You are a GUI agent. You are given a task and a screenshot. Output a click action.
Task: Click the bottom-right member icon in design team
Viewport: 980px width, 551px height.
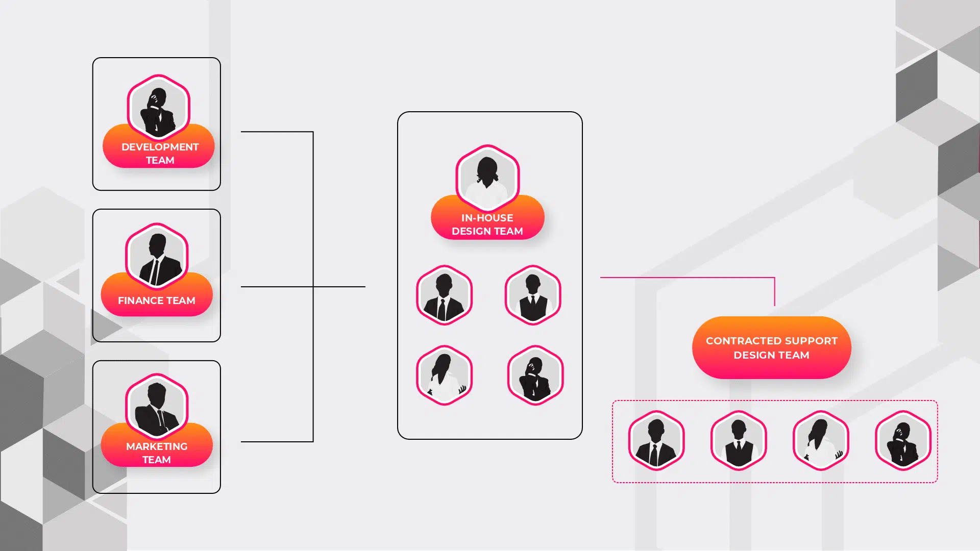[x=534, y=374]
